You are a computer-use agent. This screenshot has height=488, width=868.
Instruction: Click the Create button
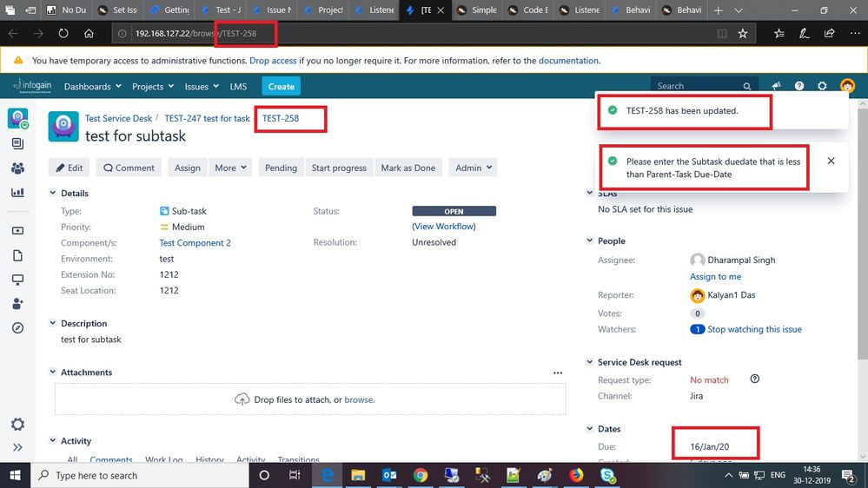click(282, 86)
